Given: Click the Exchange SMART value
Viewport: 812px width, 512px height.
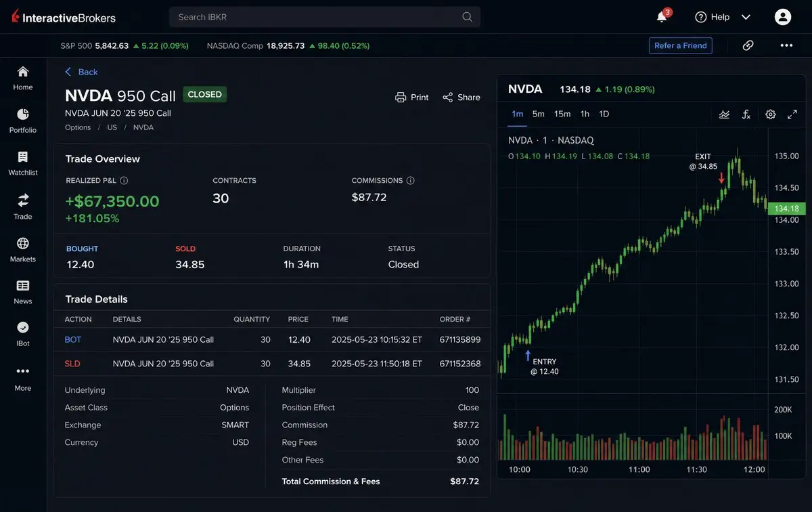Looking at the screenshot, I should (x=235, y=425).
